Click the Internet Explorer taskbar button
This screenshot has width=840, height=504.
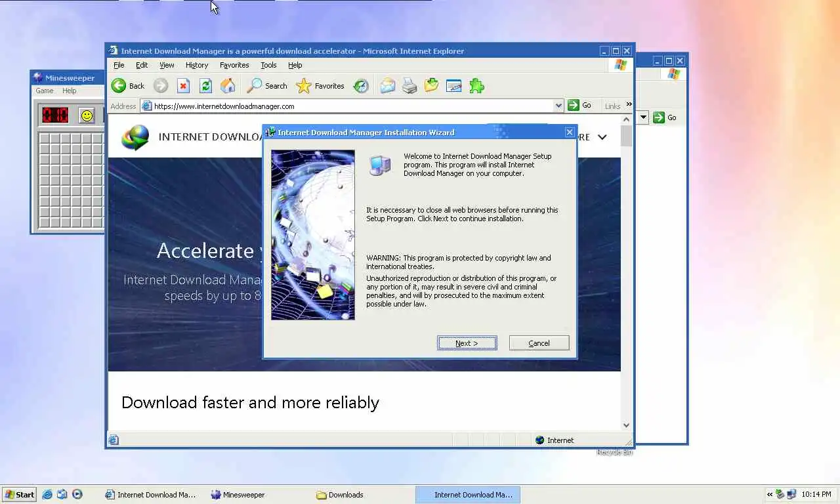pos(154,495)
